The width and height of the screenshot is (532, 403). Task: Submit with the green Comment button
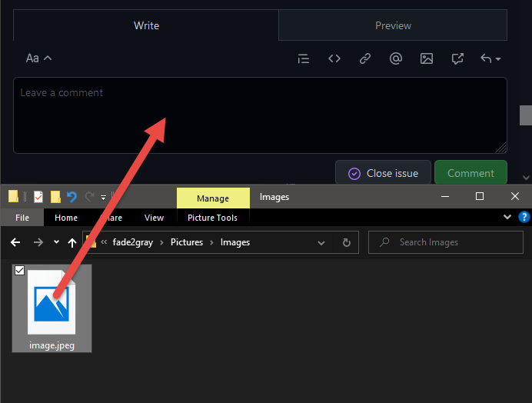pyautogui.click(x=470, y=173)
